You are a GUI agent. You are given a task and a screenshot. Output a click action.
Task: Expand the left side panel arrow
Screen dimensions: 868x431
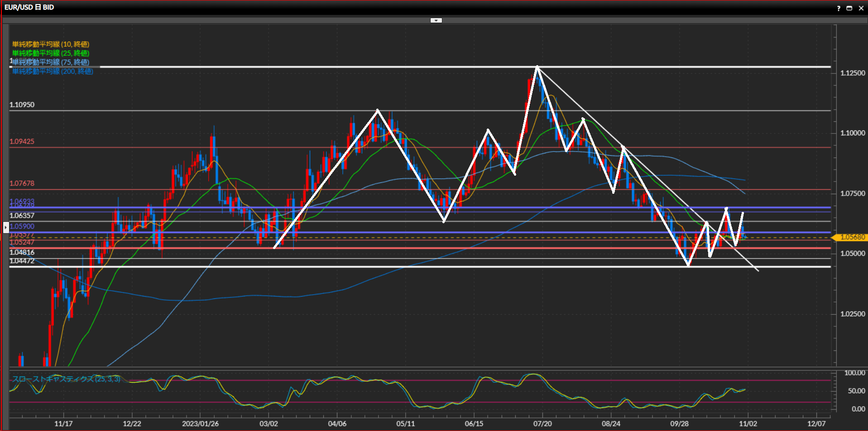point(6,227)
